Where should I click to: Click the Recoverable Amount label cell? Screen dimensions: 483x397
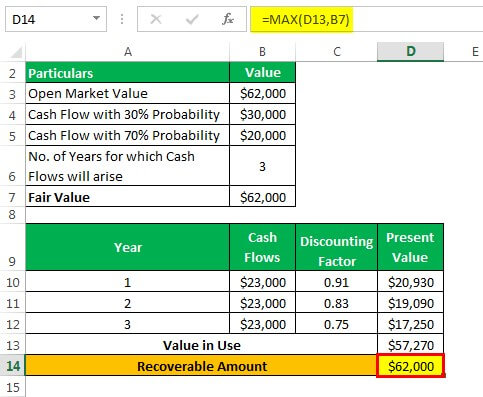click(x=201, y=366)
